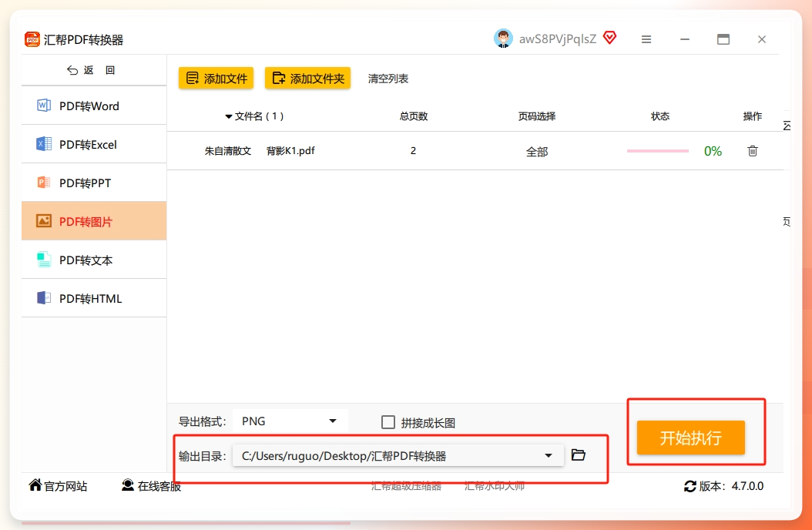Select the PDF转PPT tab
The width and height of the screenshot is (812, 530).
pyautogui.click(x=94, y=183)
